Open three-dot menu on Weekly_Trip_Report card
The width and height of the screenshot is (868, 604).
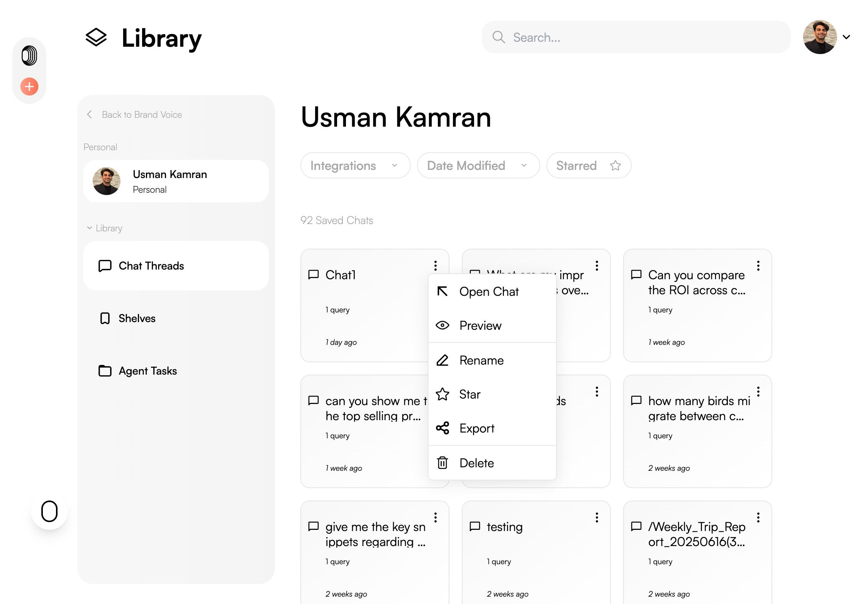[758, 517]
